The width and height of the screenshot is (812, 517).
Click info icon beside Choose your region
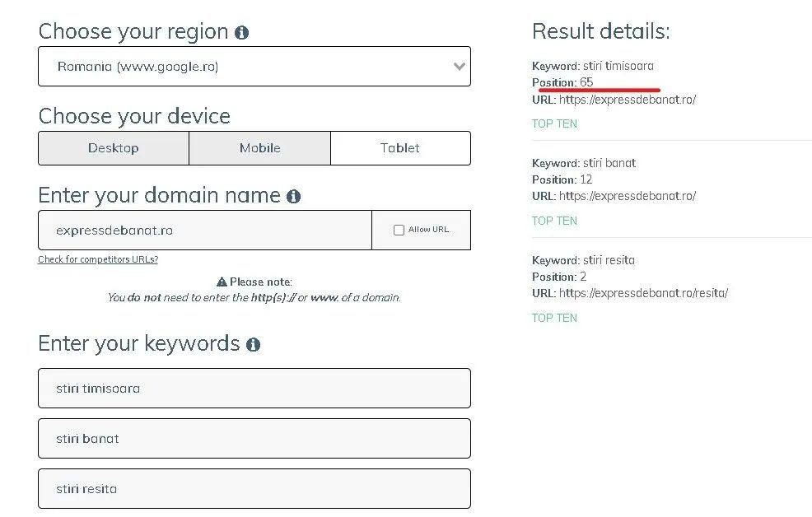[241, 33]
